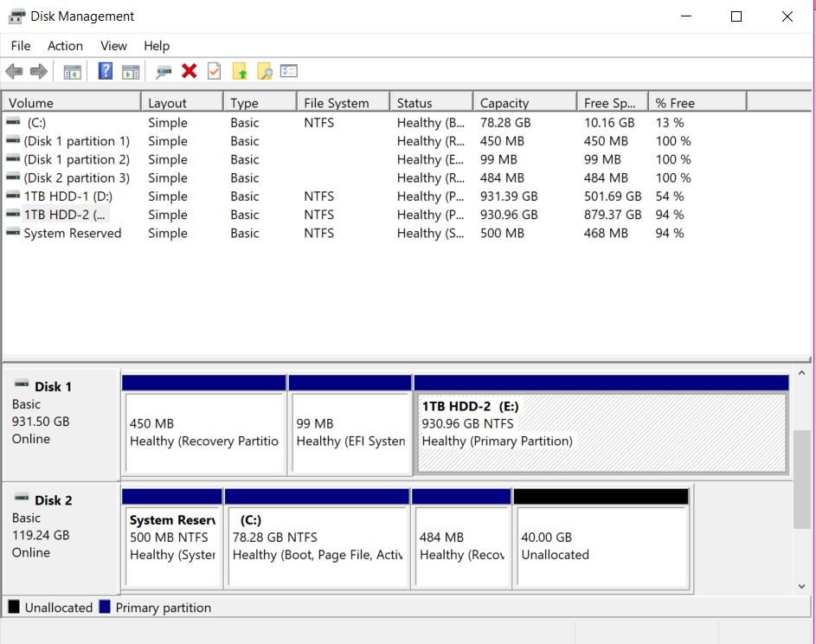Click the Disk 2 drive icon in graphical pane
This screenshot has height=644, width=816.
(22, 498)
